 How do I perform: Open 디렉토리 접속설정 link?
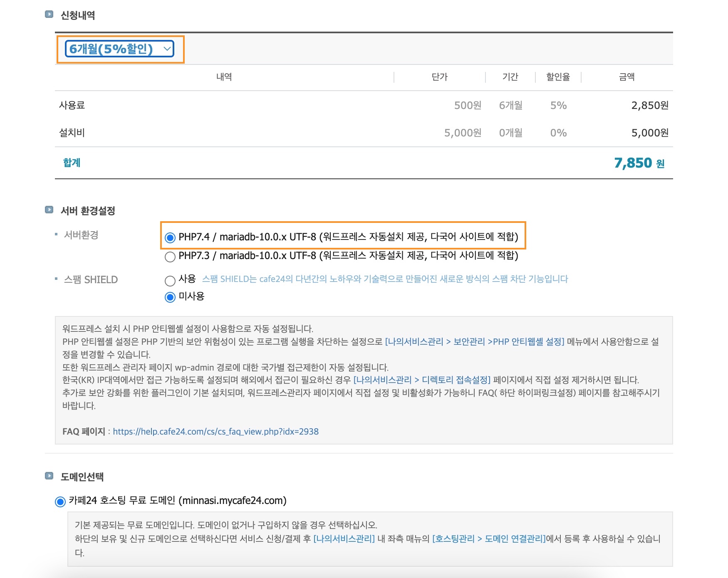422,380
